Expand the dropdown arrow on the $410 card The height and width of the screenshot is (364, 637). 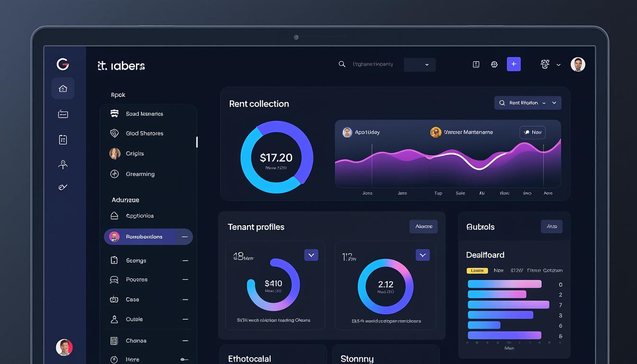tap(311, 255)
